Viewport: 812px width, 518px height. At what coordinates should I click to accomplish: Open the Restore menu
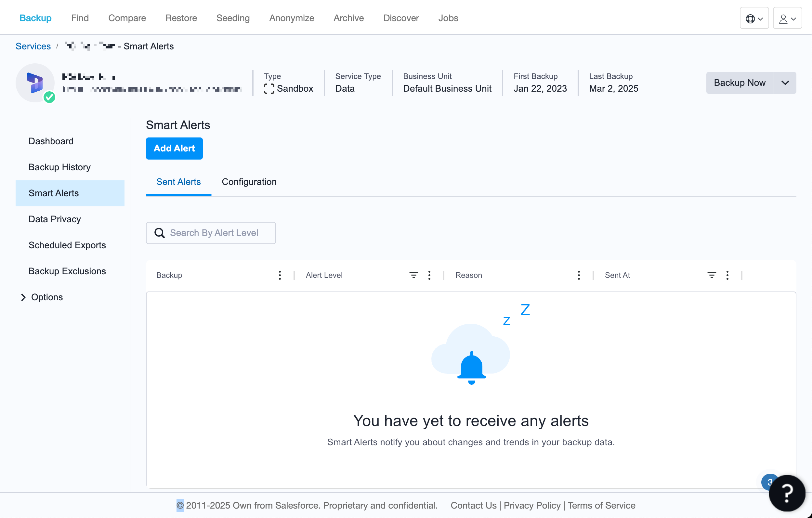click(181, 18)
